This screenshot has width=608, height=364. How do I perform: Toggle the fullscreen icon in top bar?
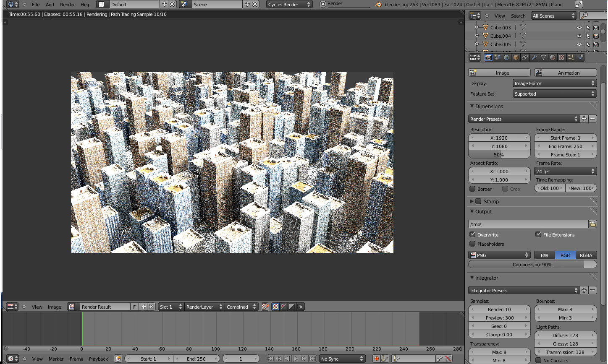point(579,4)
